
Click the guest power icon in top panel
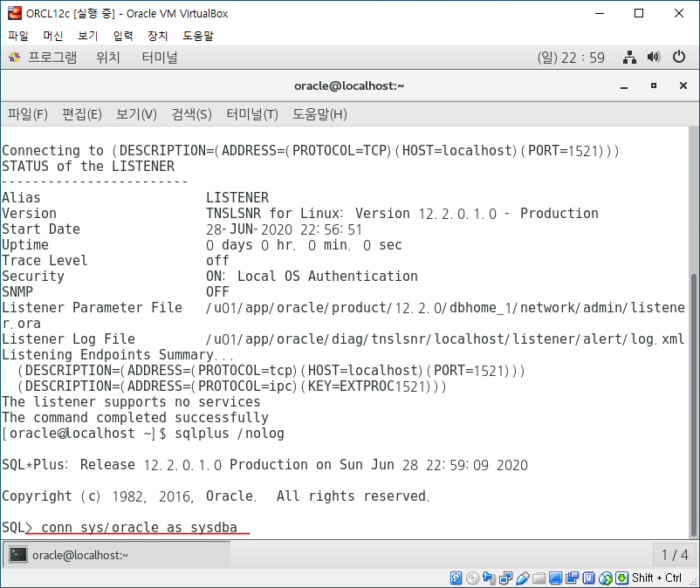click(x=678, y=57)
